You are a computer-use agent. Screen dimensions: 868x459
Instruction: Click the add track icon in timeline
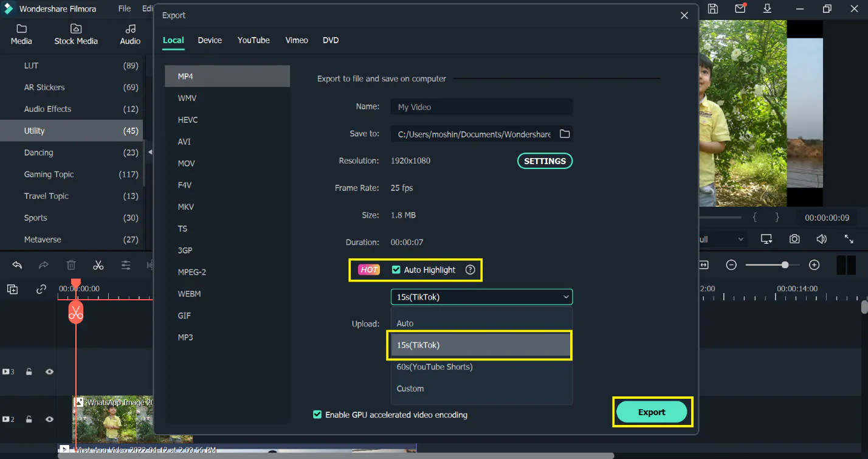[12, 289]
